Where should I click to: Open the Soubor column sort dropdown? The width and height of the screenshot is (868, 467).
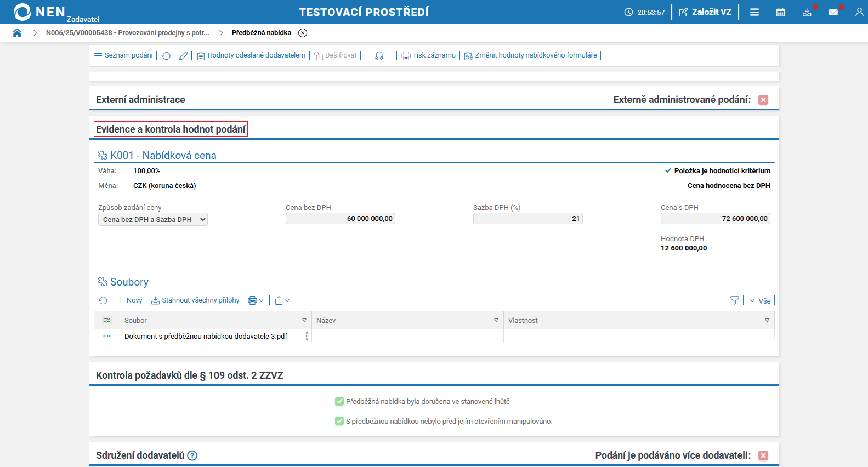tap(304, 321)
